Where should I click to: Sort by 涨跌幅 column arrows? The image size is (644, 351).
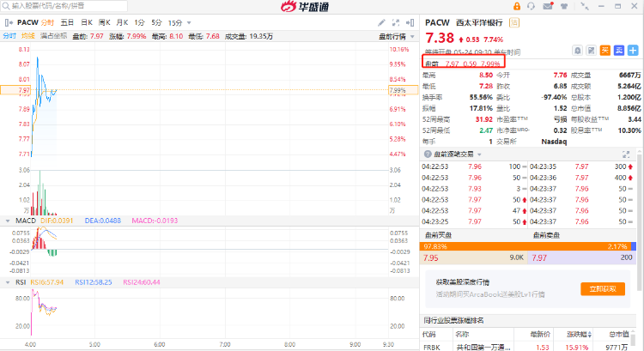590,335
